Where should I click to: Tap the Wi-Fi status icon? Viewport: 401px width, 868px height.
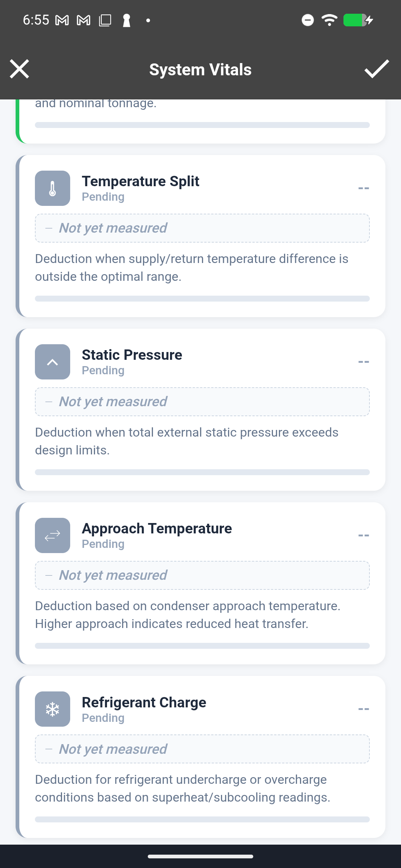coord(329,20)
